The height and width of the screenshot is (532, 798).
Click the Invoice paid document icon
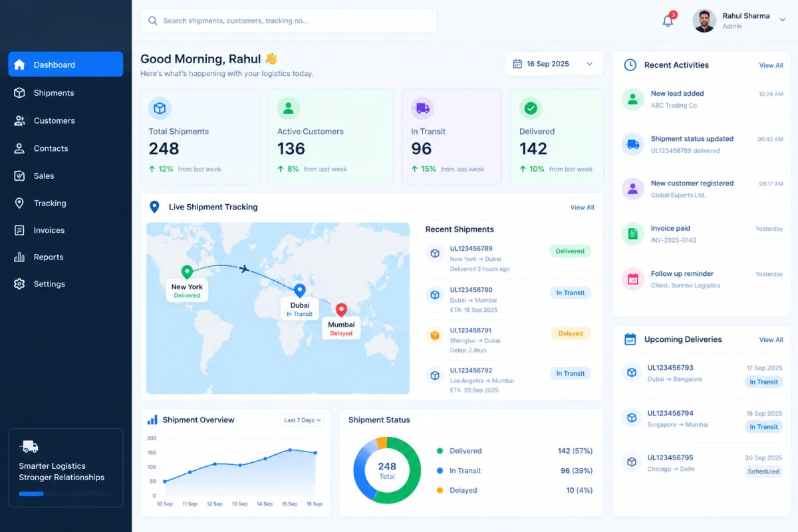tap(632, 234)
